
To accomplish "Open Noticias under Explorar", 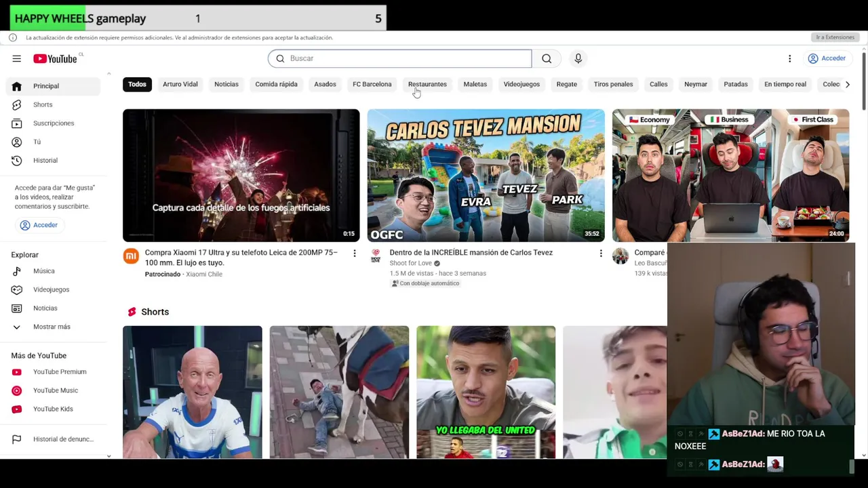I will [x=54, y=308].
